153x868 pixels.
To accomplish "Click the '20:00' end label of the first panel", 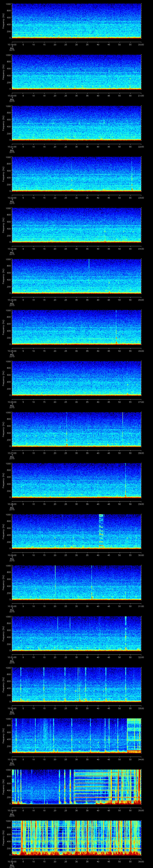I will click(x=141, y=44).
